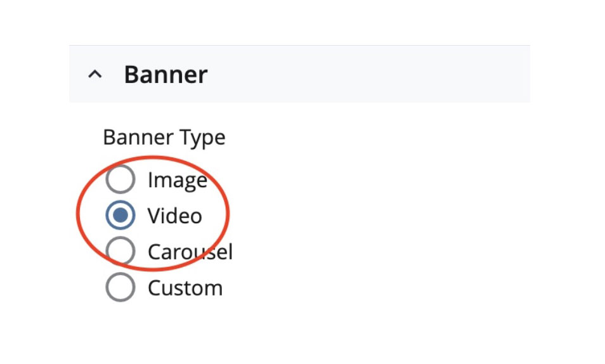
Task: Click the bold "Banner" section heading
Action: tap(166, 75)
